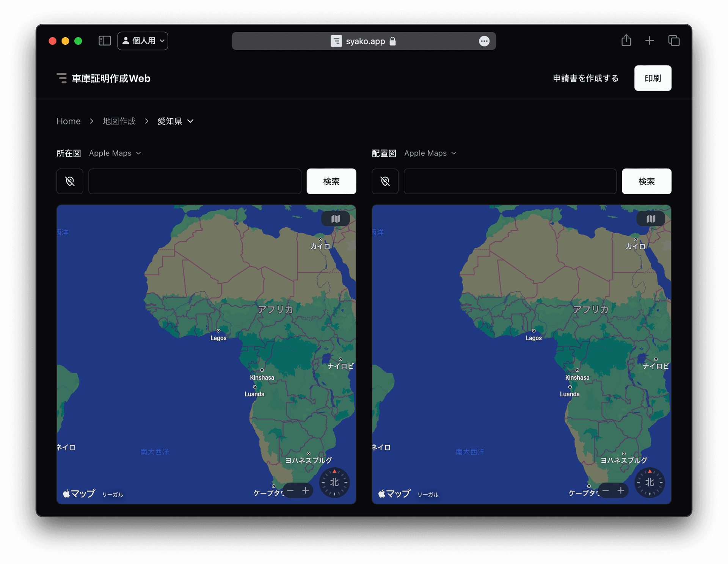Image resolution: width=728 pixels, height=564 pixels.
Task: Click the right map's map-type icon
Action: (651, 219)
